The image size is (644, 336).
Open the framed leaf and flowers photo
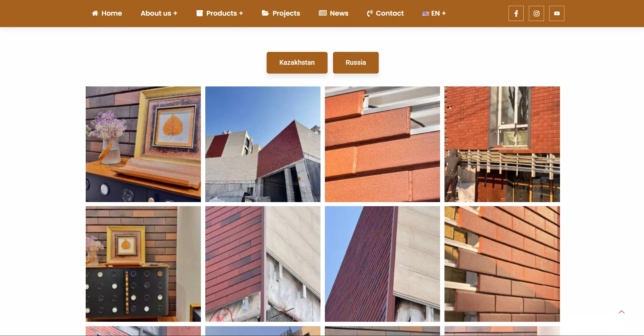pyautogui.click(x=143, y=144)
